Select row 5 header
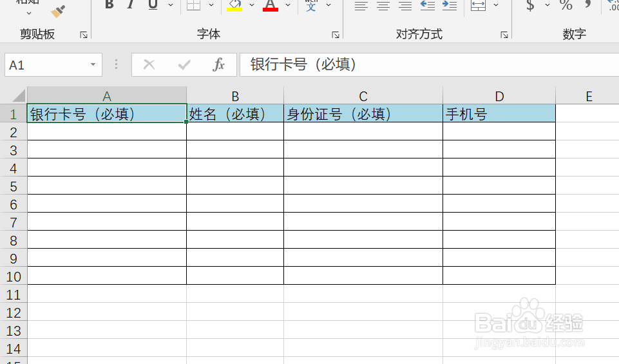619x364 pixels. 14,186
